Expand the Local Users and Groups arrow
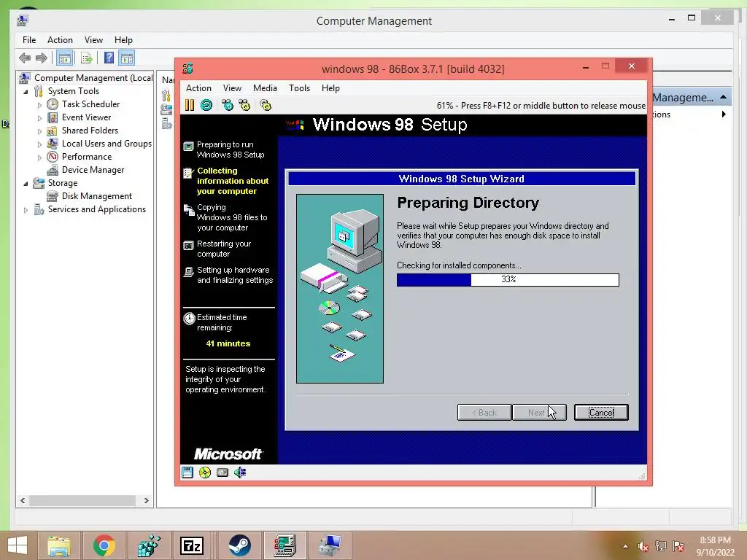The image size is (747, 560). tap(39, 144)
